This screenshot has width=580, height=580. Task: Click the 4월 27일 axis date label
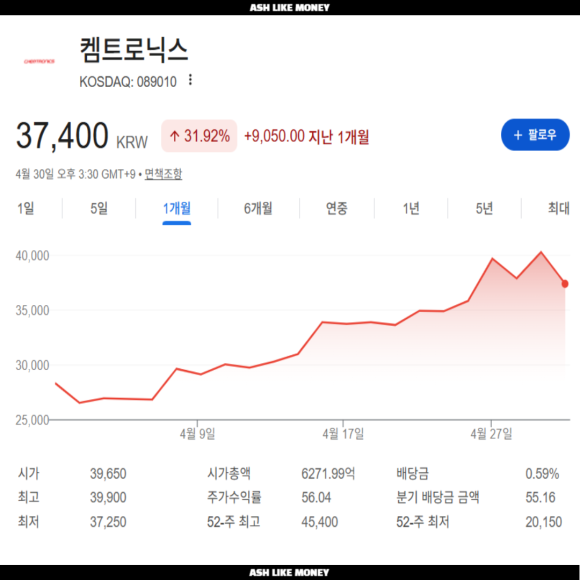coord(491,433)
